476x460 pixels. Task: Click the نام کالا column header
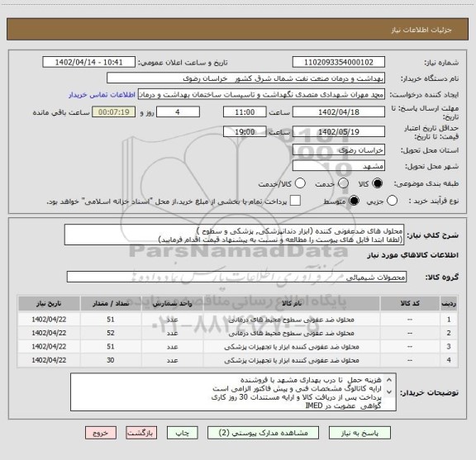(292, 303)
